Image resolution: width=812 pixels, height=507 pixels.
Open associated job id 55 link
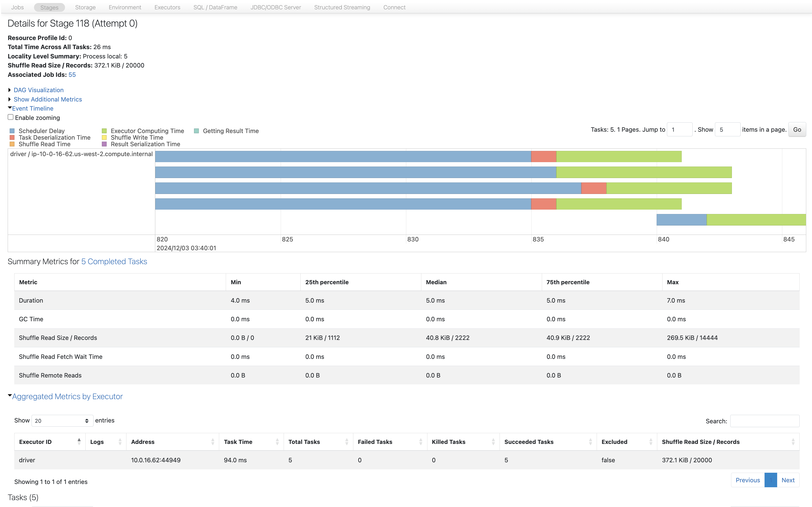tap(72, 75)
